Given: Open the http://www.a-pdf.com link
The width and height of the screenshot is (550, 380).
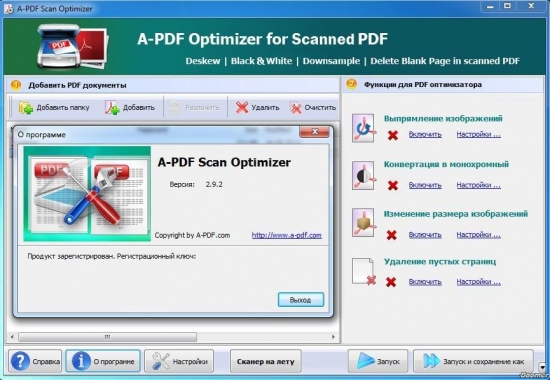Looking at the screenshot, I should 287,235.
